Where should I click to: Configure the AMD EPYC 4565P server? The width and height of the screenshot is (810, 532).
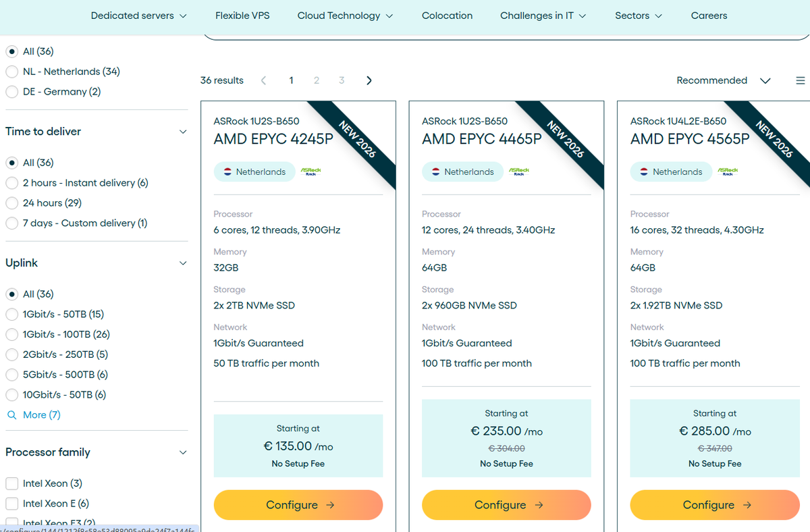(x=715, y=505)
